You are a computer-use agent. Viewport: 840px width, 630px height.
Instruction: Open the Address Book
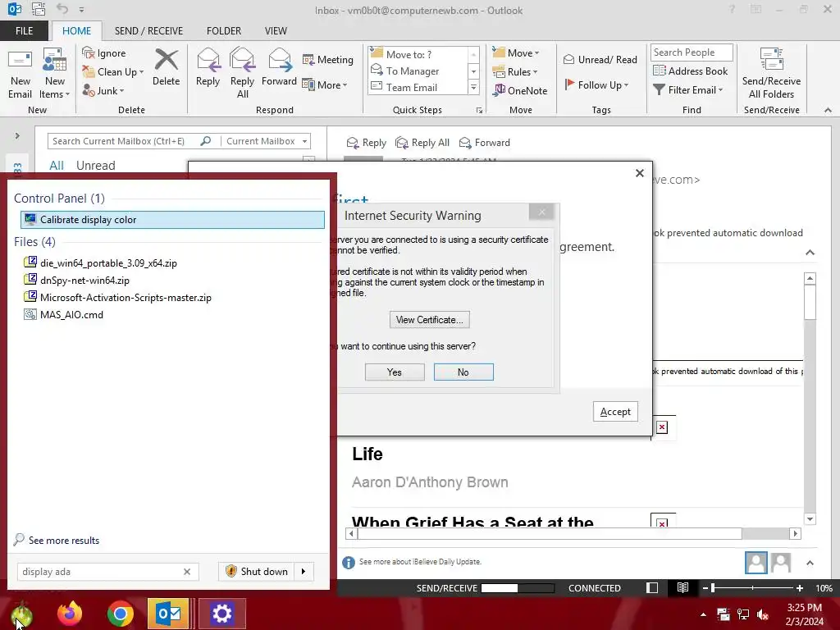(690, 71)
